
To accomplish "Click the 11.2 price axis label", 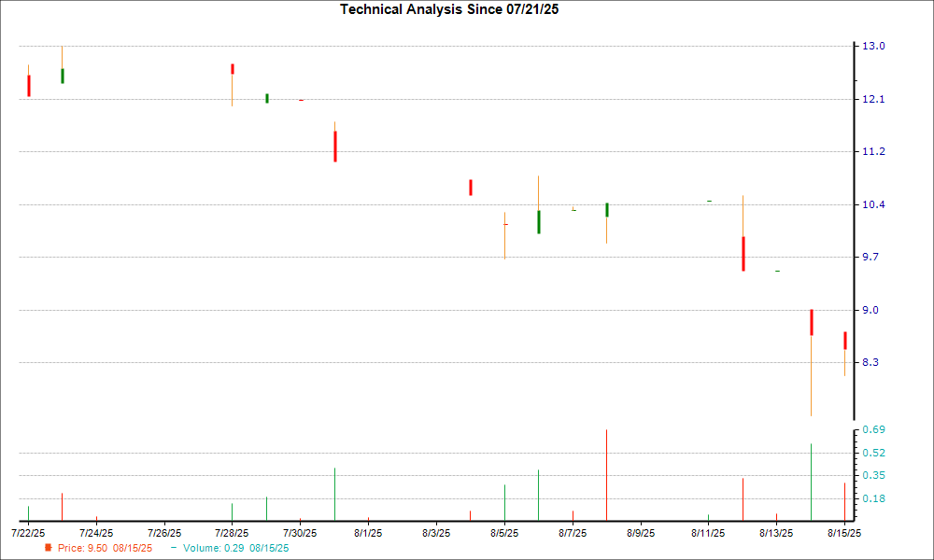I will tap(873, 152).
